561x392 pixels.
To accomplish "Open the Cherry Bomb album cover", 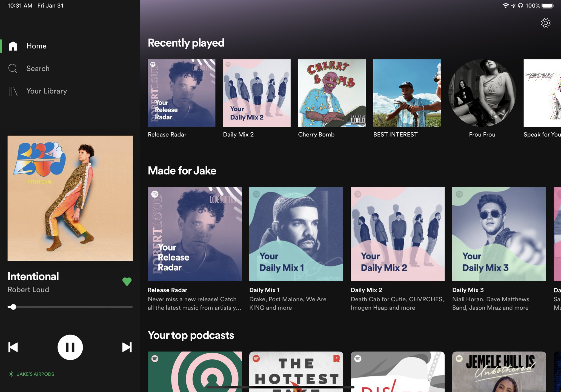I will click(332, 93).
